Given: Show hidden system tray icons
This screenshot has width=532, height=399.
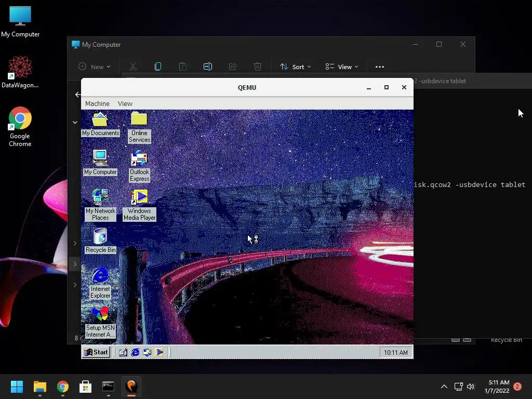Looking at the screenshot, I should tap(444, 387).
